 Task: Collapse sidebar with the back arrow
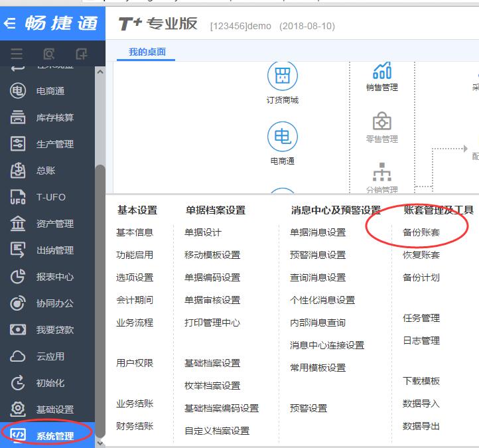click(x=10, y=23)
